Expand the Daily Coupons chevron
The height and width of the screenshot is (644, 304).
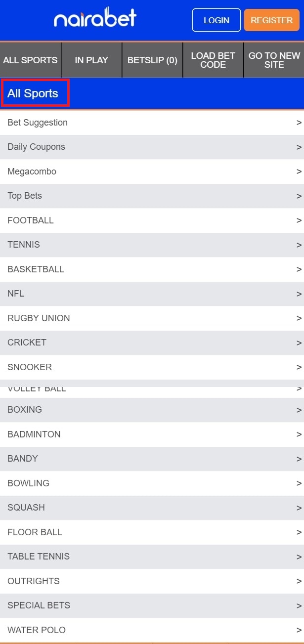(x=299, y=147)
